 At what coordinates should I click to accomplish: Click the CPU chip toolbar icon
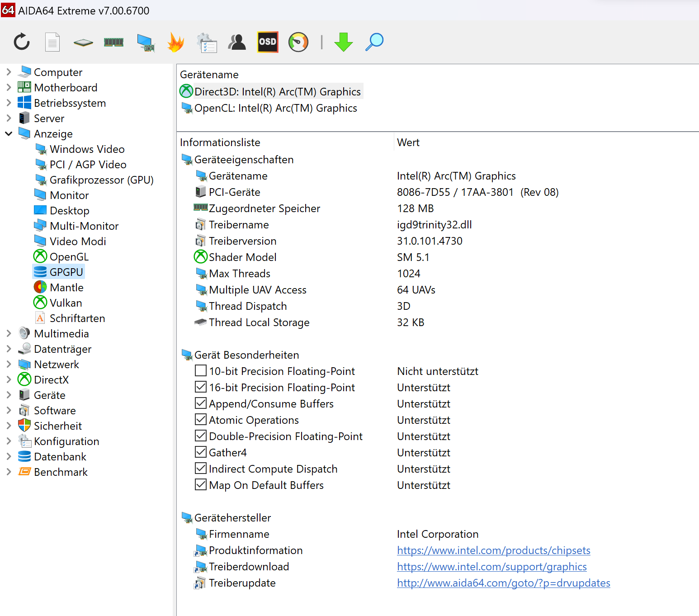point(83,43)
